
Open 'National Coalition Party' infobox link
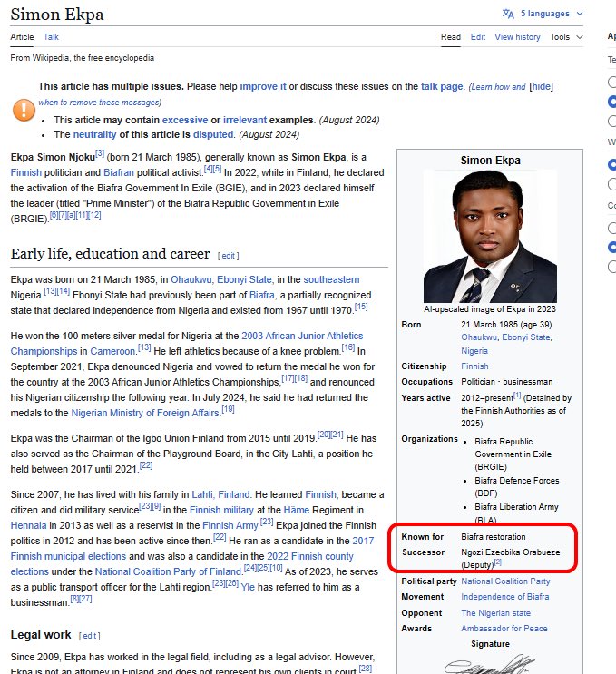click(x=505, y=581)
